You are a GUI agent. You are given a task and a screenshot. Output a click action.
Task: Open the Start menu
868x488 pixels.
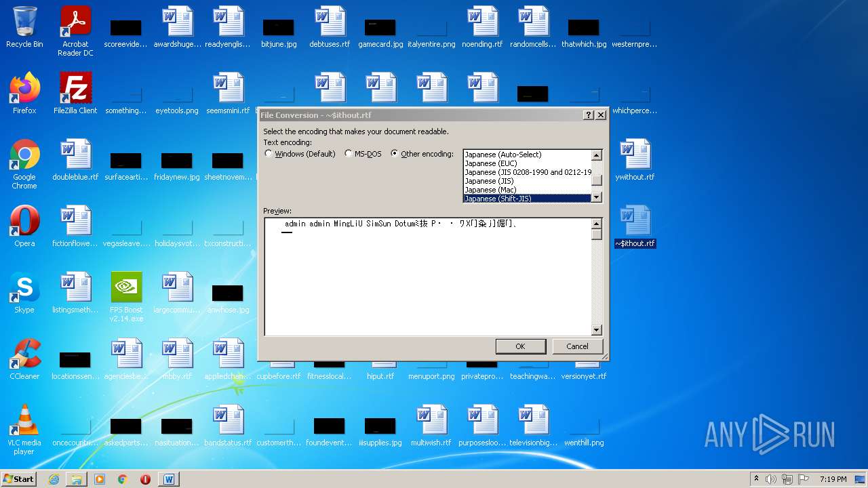[x=19, y=479]
